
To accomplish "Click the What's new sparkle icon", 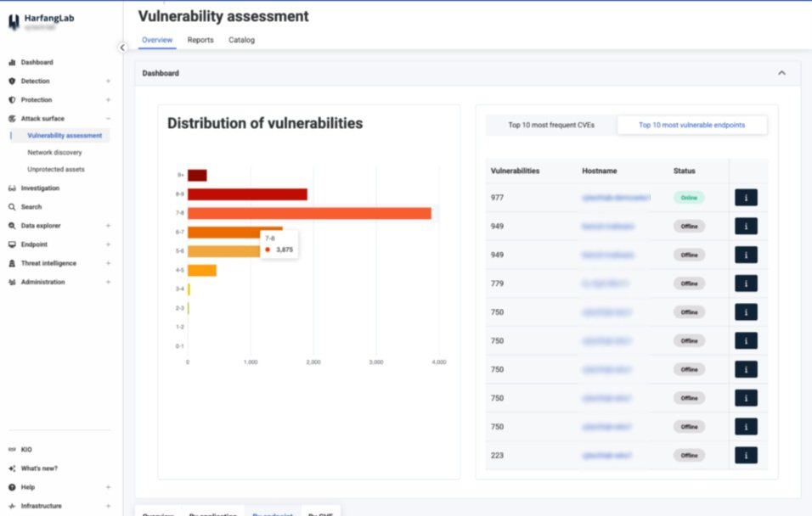I will coord(12,468).
